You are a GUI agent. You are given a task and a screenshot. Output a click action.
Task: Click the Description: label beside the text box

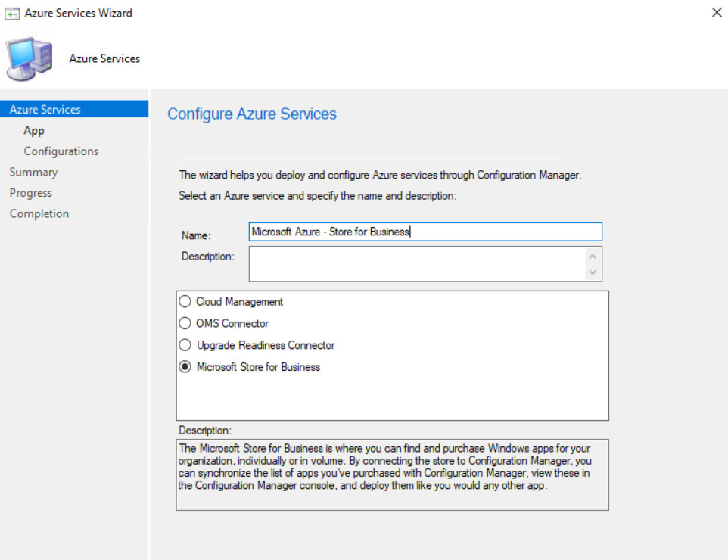click(207, 257)
